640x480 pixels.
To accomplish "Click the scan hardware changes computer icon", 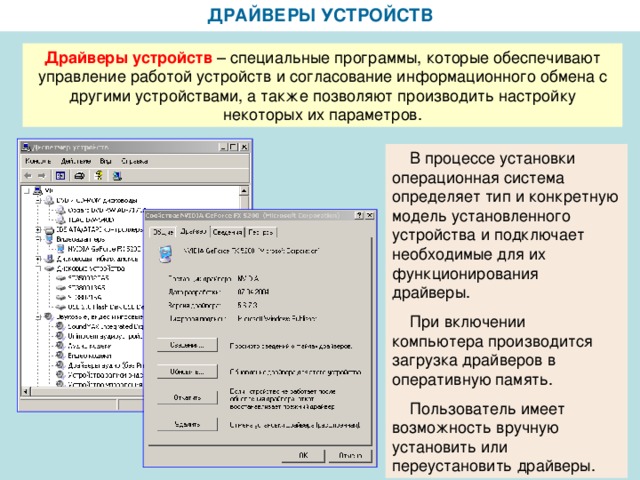I will (117, 176).
